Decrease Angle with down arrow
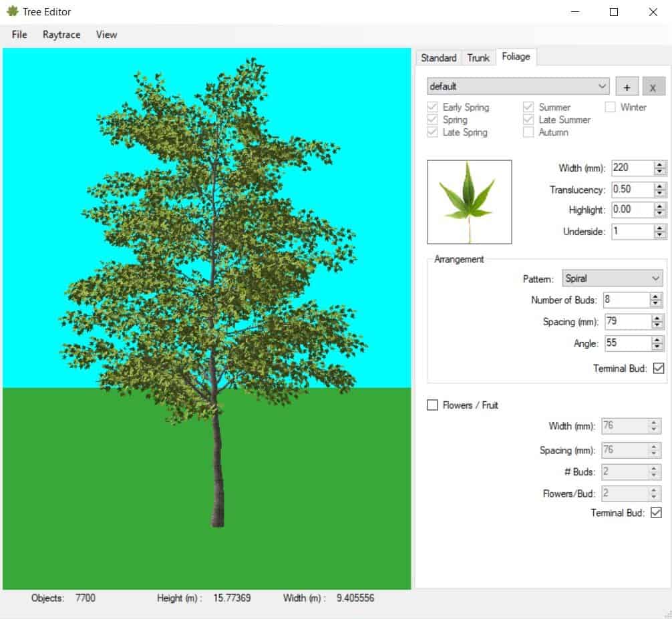The width and height of the screenshot is (672, 619). coord(657,347)
